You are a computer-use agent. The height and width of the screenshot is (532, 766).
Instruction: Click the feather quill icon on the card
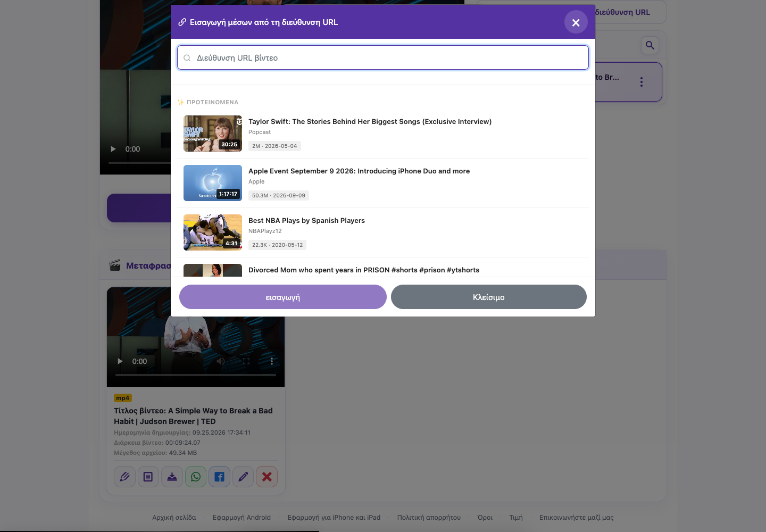(x=124, y=477)
